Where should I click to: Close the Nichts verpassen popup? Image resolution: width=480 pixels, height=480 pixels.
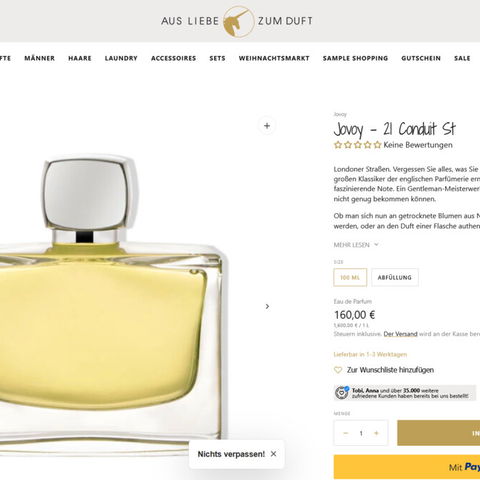[x=273, y=454]
